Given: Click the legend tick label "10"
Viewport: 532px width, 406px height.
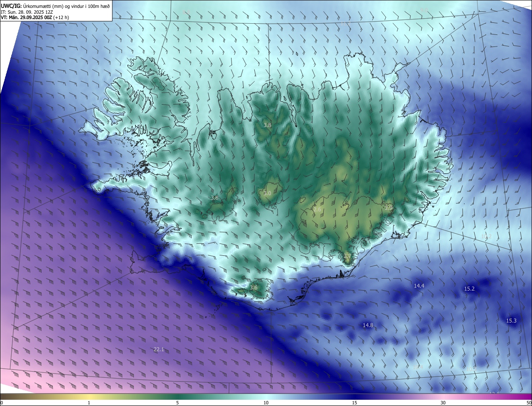Looking at the screenshot, I should coord(266,403).
